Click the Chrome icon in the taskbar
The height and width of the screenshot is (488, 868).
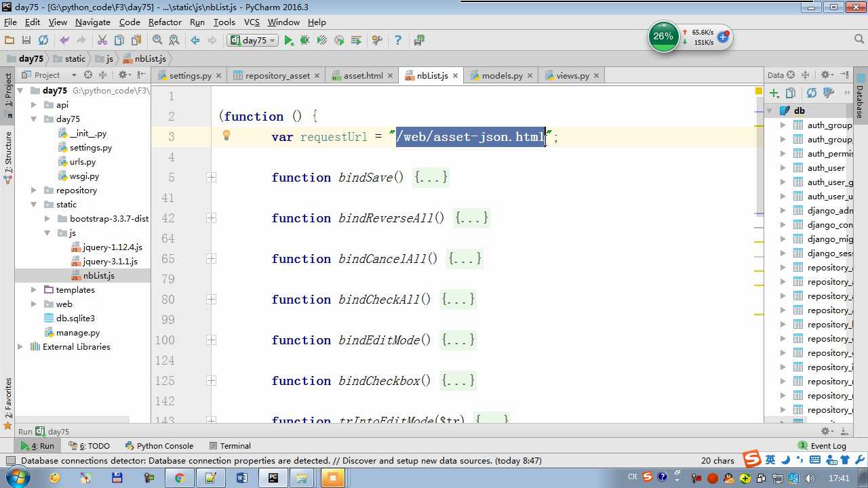point(179,478)
